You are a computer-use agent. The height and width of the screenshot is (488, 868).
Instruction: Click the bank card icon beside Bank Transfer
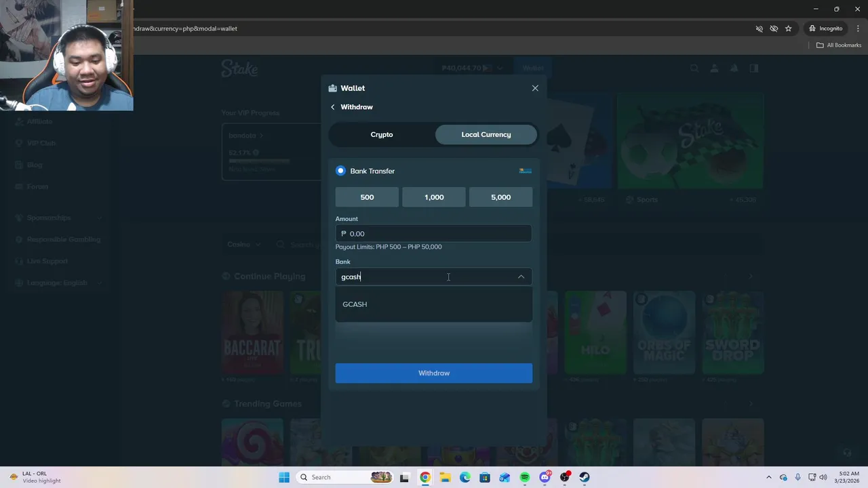[525, 171]
